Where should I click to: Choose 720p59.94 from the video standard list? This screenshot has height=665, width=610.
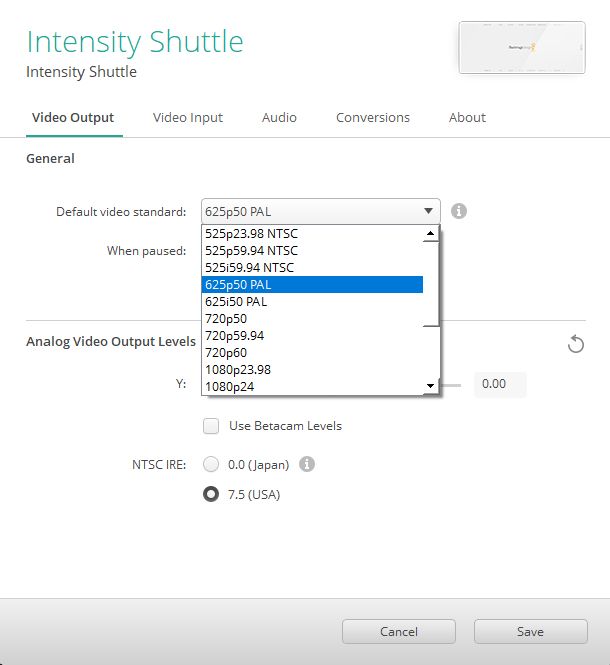point(234,335)
